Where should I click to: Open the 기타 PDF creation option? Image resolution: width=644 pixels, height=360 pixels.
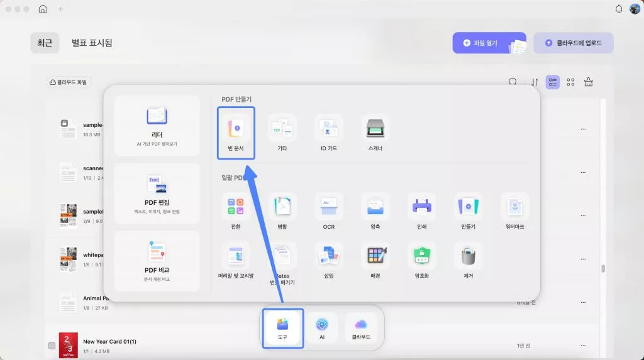[x=282, y=133]
